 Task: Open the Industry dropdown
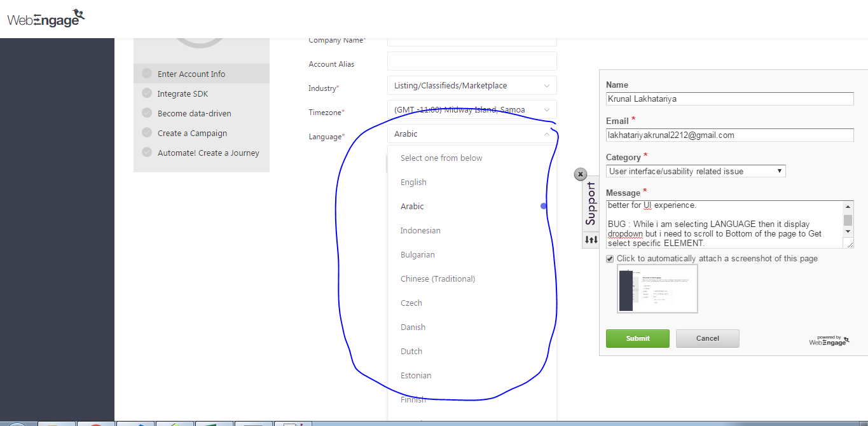point(472,85)
